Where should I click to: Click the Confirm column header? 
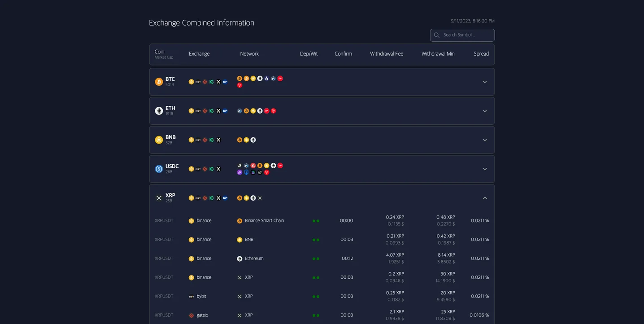pyautogui.click(x=343, y=54)
